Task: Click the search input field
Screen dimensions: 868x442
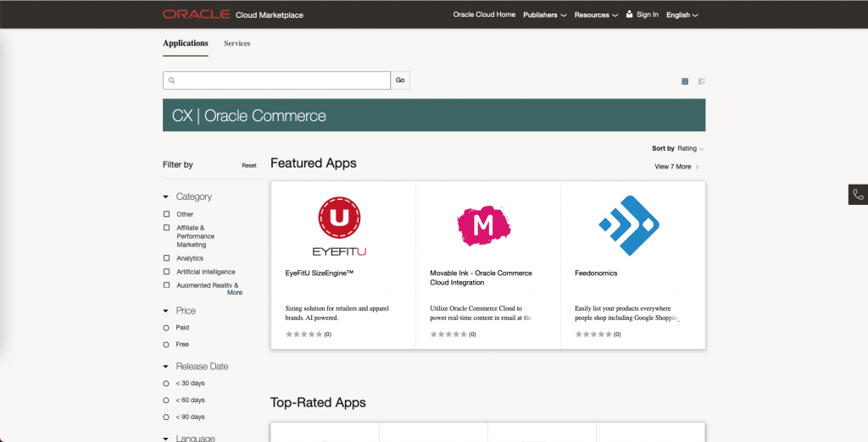Action: click(277, 80)
